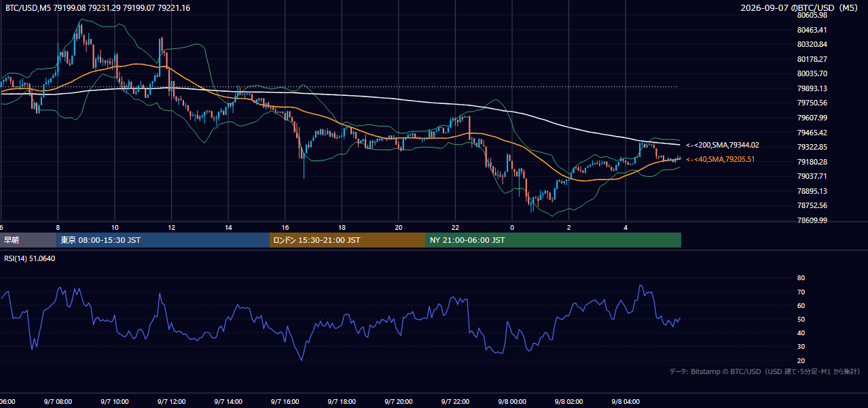Select the 早朝 session bar
This screenshot has height=408, width=868.
[28, 240]
